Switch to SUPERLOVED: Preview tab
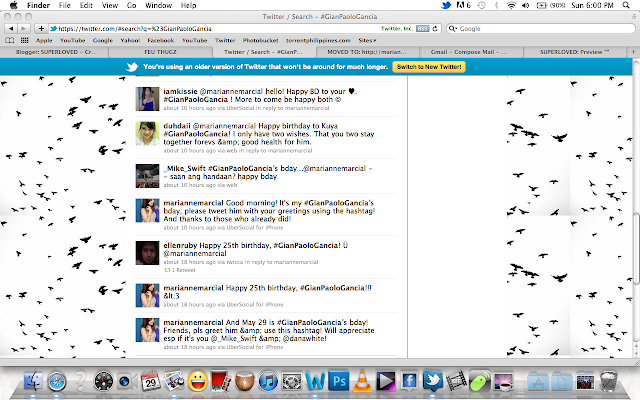 pyautogui.click(x=574, y=52)
